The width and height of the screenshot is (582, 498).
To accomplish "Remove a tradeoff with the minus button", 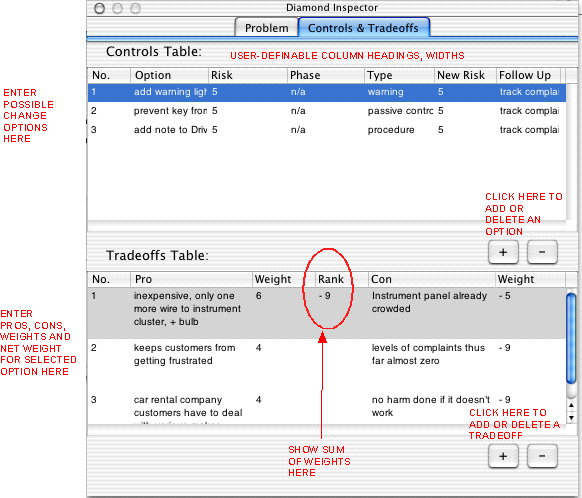I will pos(542,456).
